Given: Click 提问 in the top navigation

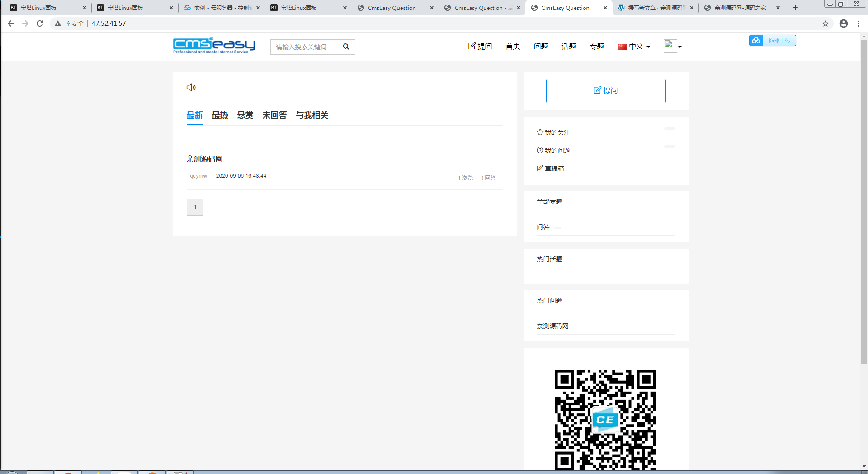Looking at the screenshot, I should [x=480, y=47].
